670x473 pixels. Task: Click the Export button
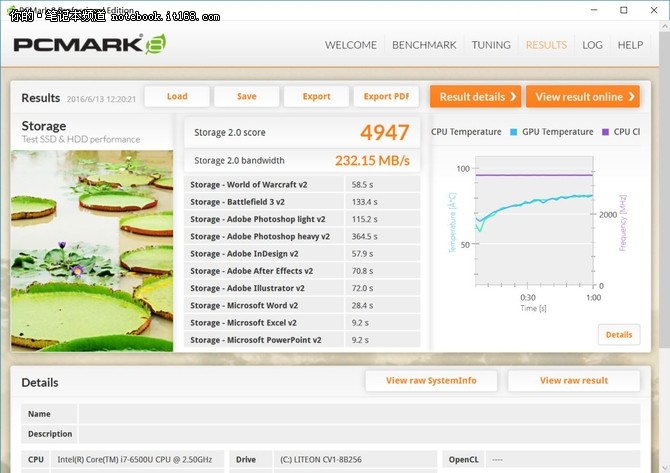pyautogui.click(x=316, y=97)
